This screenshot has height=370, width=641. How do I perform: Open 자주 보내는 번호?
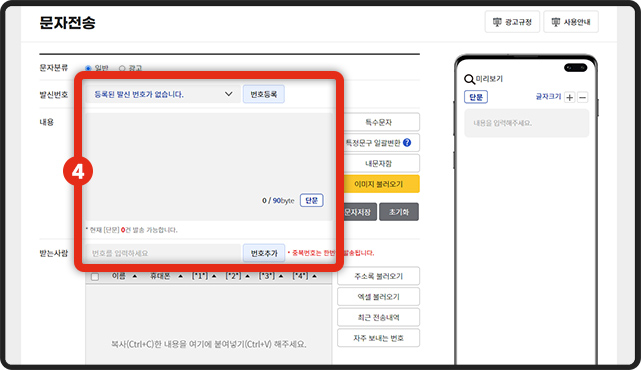click(378, 338)
